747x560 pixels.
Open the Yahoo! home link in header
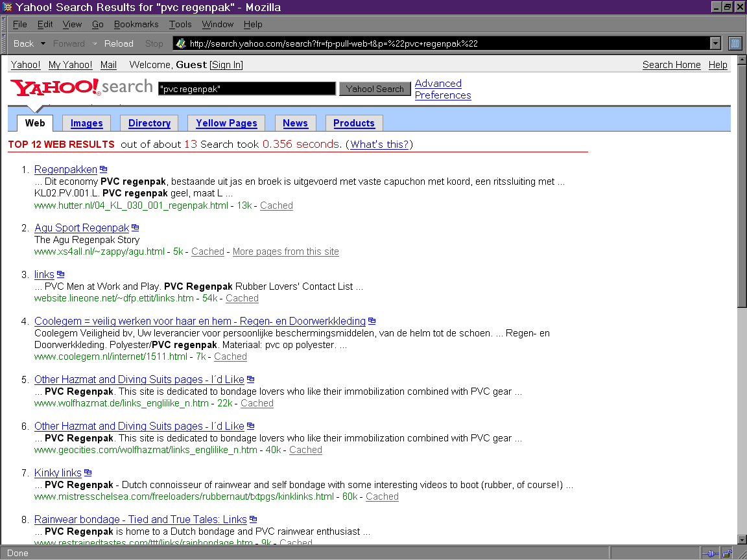pos(26,65)
